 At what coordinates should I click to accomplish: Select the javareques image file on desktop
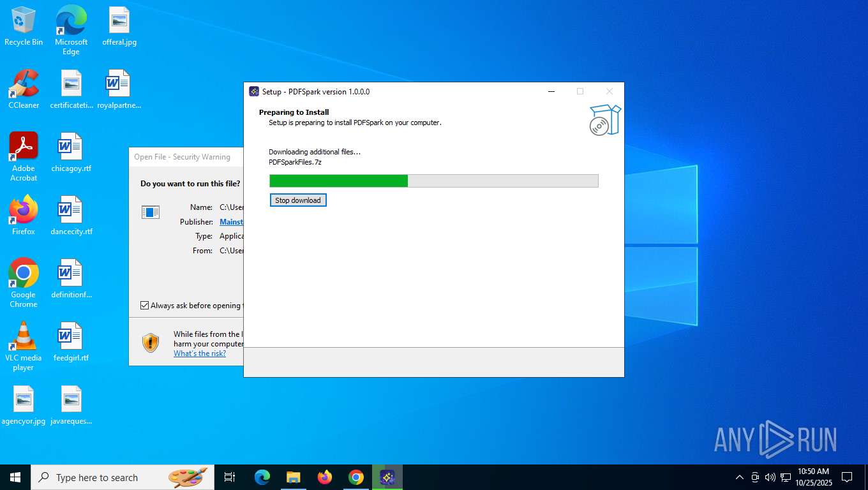tap(71, 405)
